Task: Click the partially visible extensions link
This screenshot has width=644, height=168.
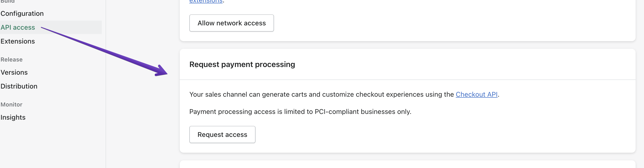Action: point(206,1)
